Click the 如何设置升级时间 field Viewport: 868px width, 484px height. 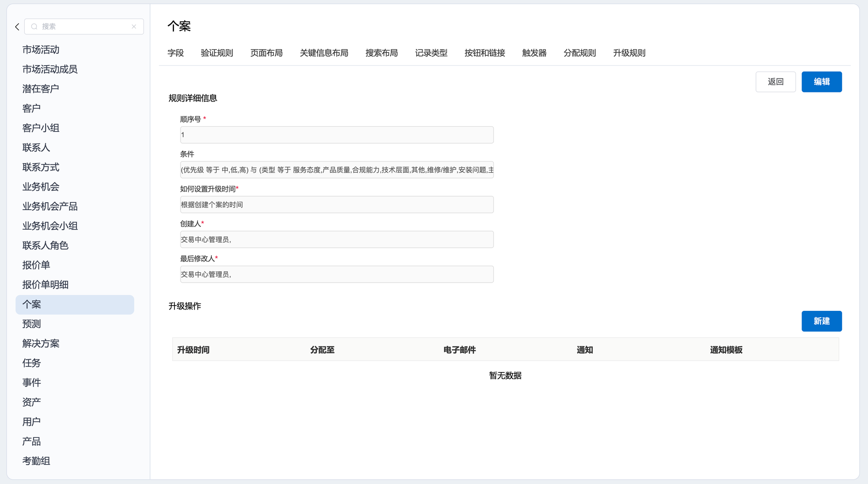pyautogui.click(x=337, y=204)
